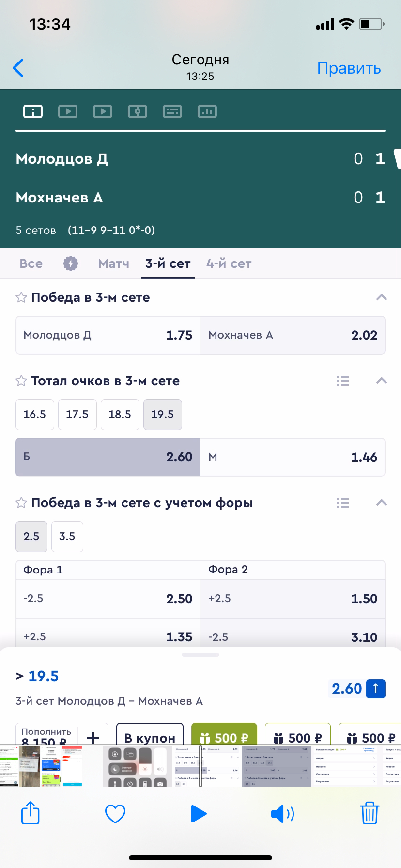401x868 pixels.
Task: Switch to the Матч tab
Action: click(113, 263)
